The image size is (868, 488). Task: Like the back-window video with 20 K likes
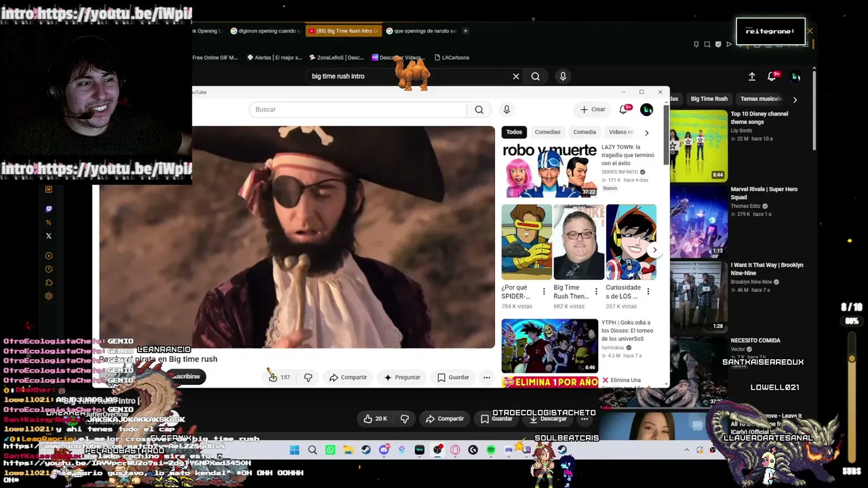click(x=375, y=419)
